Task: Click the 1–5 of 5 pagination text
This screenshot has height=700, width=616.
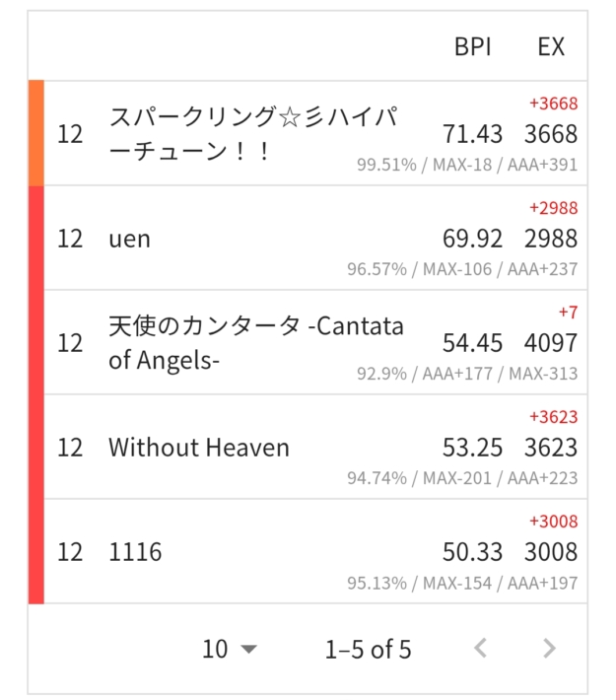Action: 368,649
